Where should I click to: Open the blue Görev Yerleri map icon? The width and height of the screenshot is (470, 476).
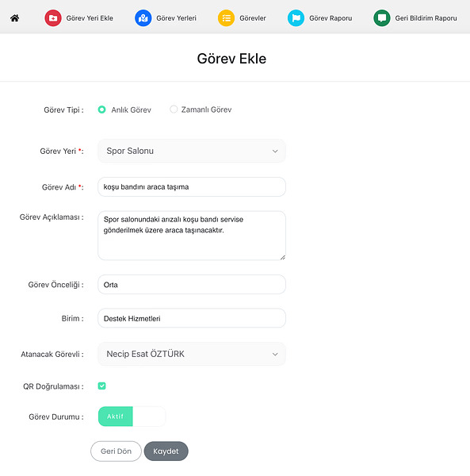tap(143, 18)
